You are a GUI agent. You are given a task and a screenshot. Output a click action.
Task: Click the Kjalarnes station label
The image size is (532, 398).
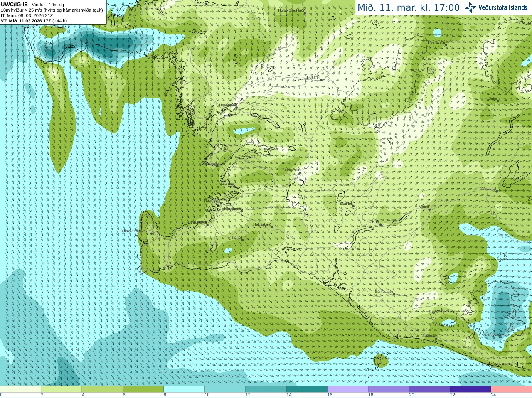coord(227,184)
